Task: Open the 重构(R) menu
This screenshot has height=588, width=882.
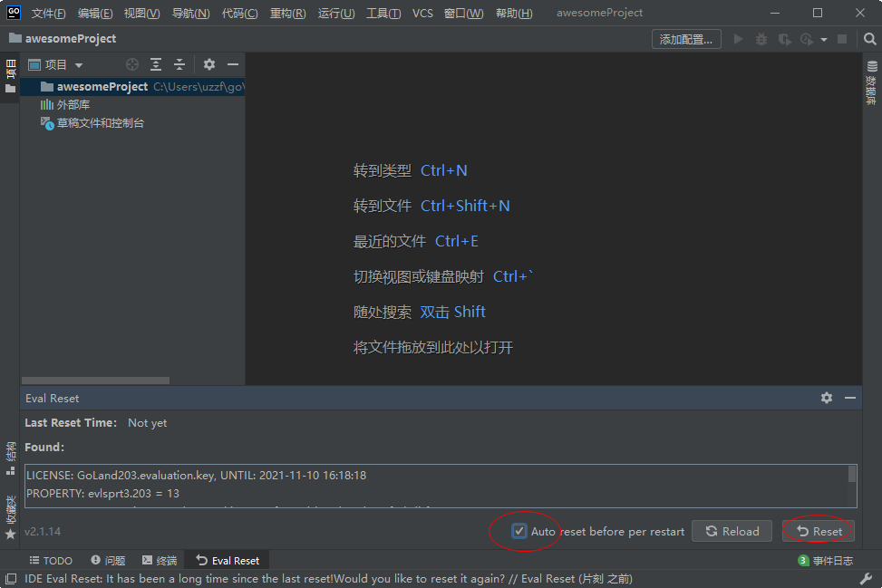Action: (x=287, y=13)
